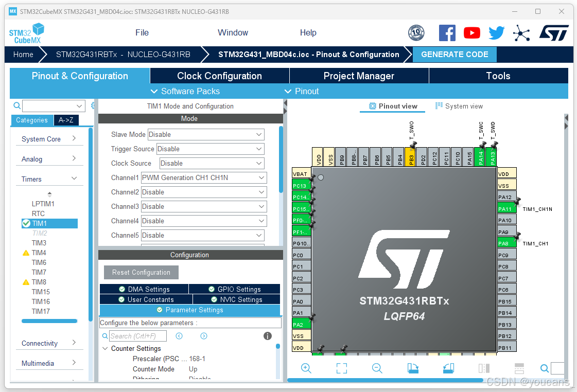Open the Clock Source dropdown

212,163
